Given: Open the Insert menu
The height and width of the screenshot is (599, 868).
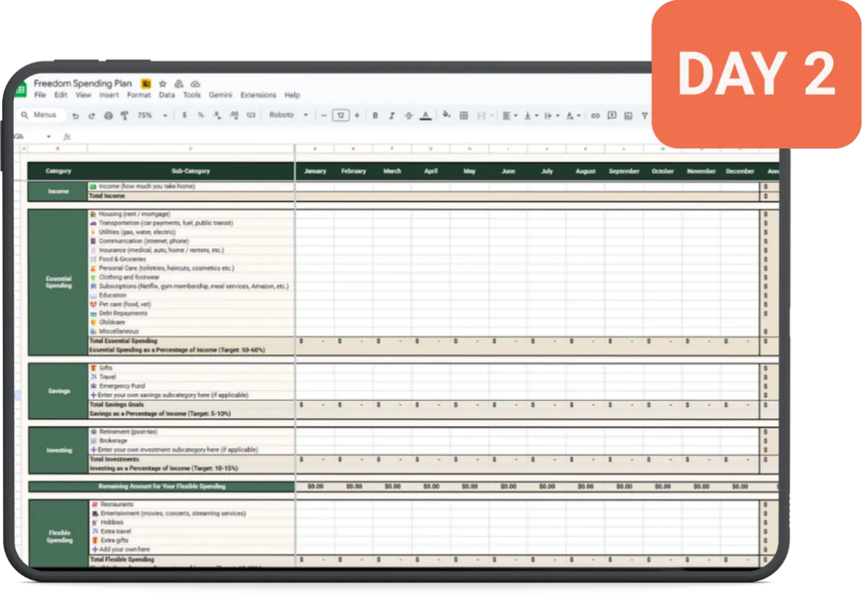Looking at the screenshot, I should coord(109,95).
